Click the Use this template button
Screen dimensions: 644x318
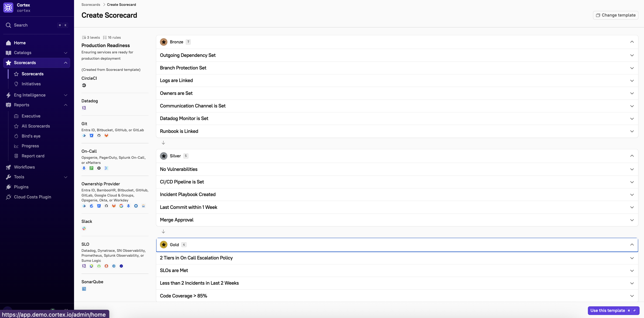coord(613,311)
